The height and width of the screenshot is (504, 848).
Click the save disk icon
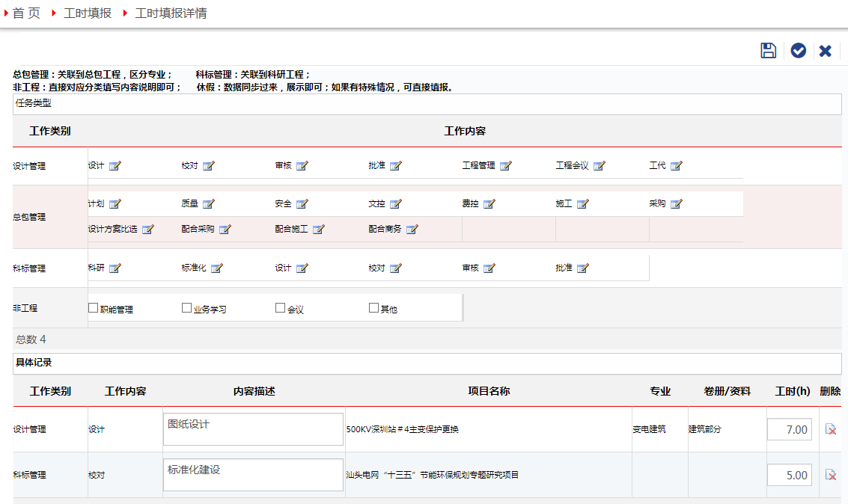point(768,50)
